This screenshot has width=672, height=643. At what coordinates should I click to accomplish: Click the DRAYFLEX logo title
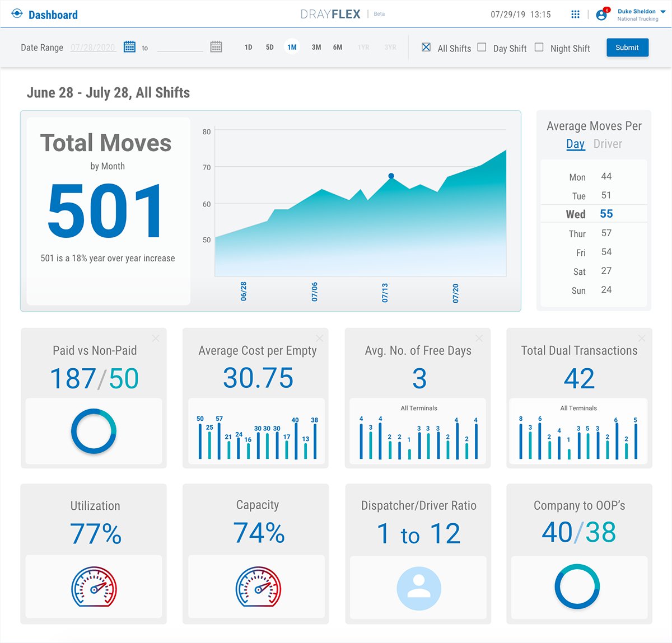pyautogui.click(x=330, y=14)
